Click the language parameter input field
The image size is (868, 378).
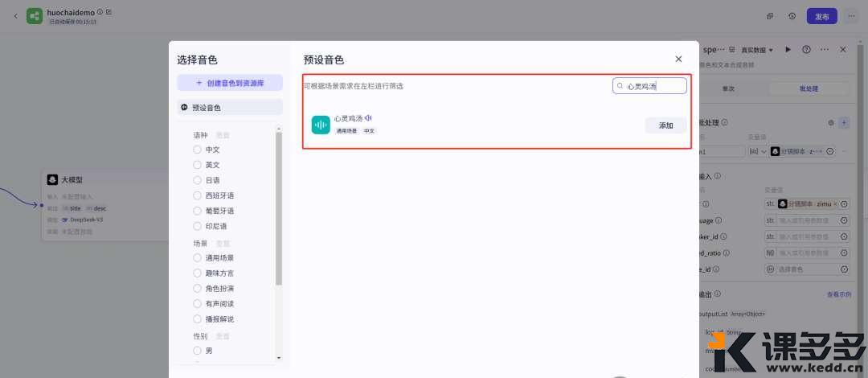click(809, 220)
